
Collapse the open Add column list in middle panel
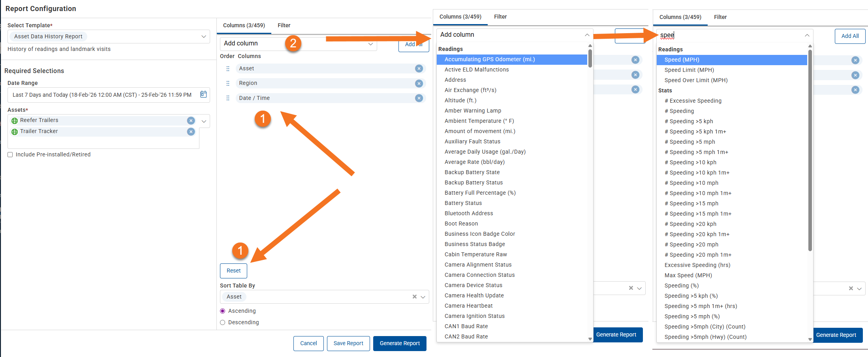click(587, 35)
